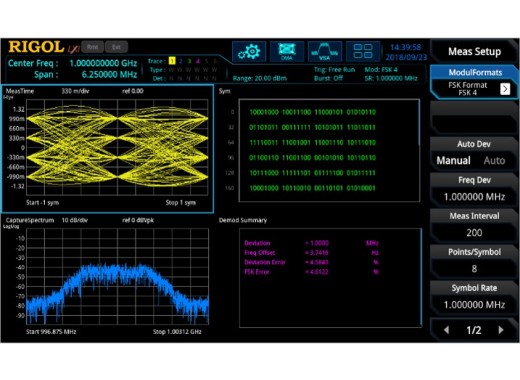Click the Meas Setup menu title
Image resolution: width=520 pixels, height=380 pixels.
(x=474, y=52)
